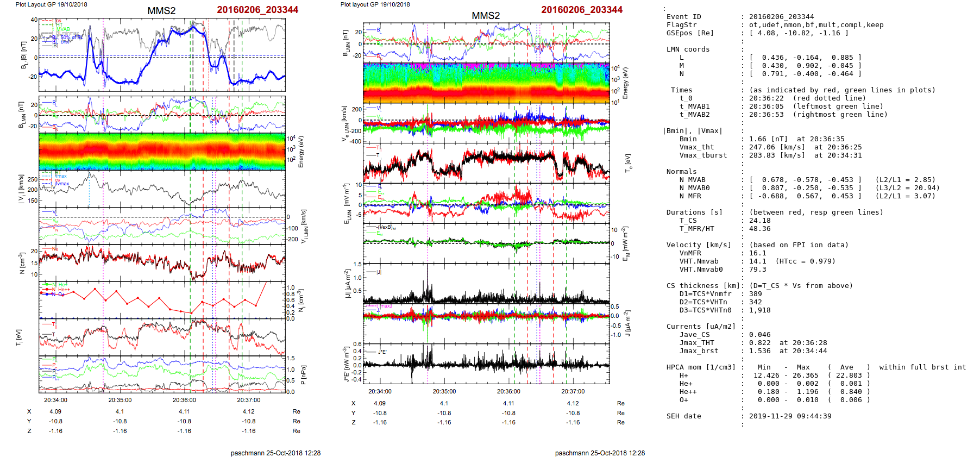The height and width of the screenshot is (457, 980).
Task: Select the D3=TCS*VHTn0 thickness value 1,918
Action: coord(759,310)
